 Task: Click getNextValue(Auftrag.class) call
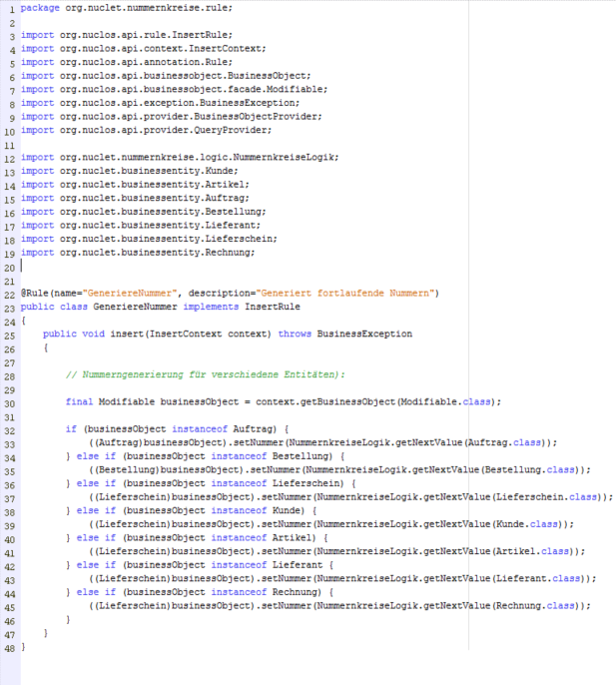pyautogui.click(x=472, y=442)
